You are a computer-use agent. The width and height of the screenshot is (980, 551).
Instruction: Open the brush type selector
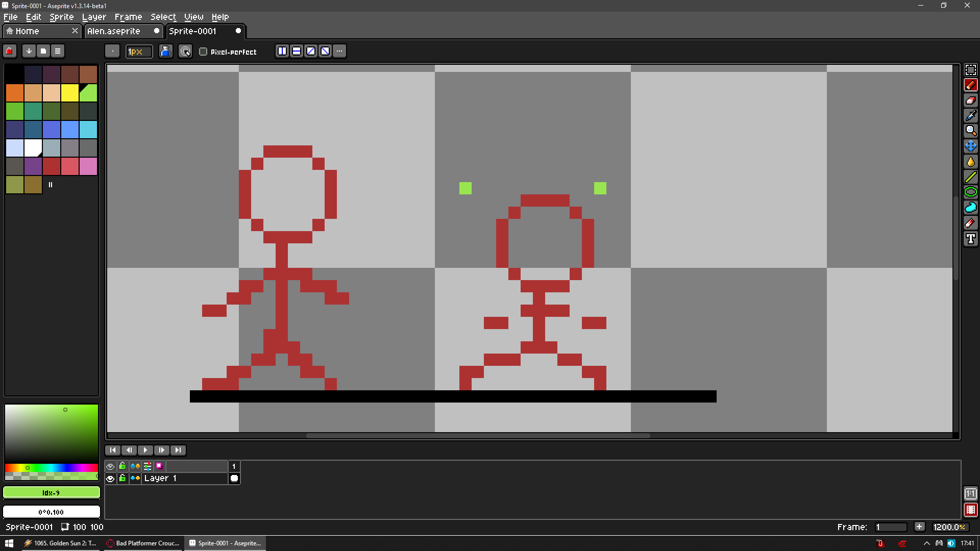pyautogui.click(x=112, y=51)
